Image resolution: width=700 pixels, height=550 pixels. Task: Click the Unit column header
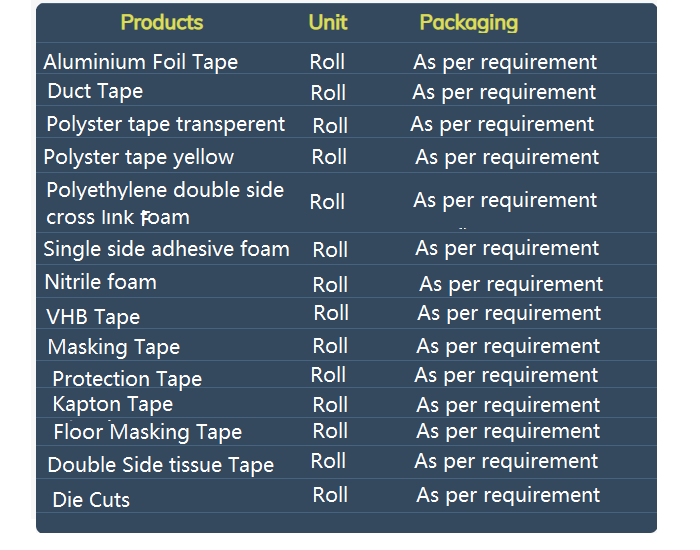tap(328, 22)
